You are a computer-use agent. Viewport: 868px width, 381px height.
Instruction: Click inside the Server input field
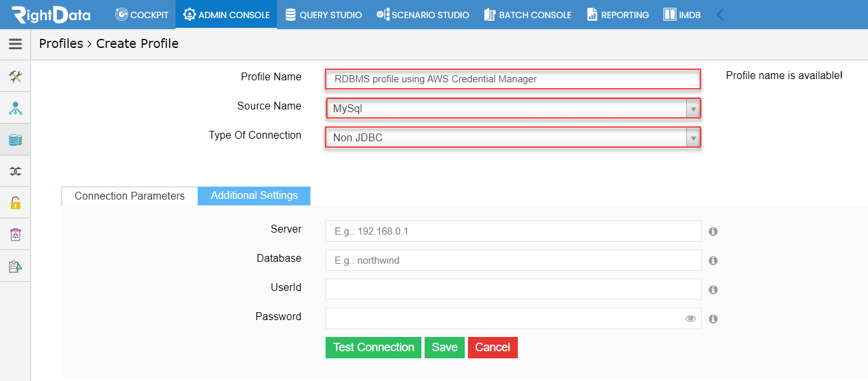(511, 231)
